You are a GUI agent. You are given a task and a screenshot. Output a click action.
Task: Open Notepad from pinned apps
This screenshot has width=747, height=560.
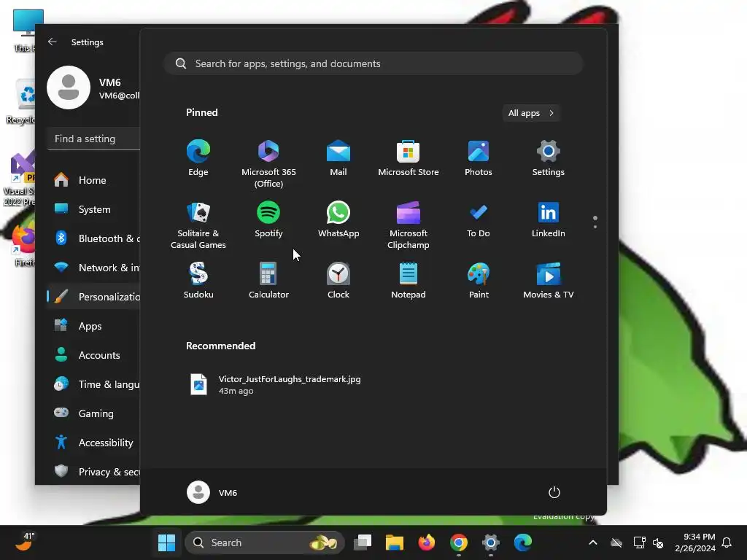409,281
